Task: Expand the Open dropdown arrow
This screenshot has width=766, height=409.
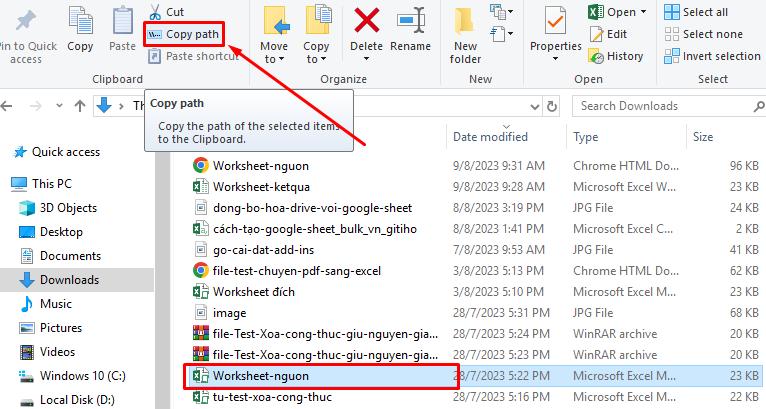Action: 643,12
